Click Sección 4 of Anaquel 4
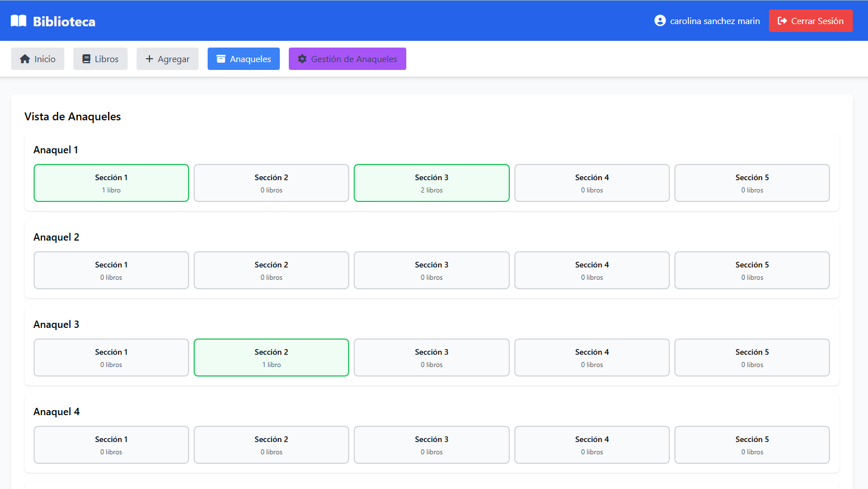 click(x=592, y=445)
